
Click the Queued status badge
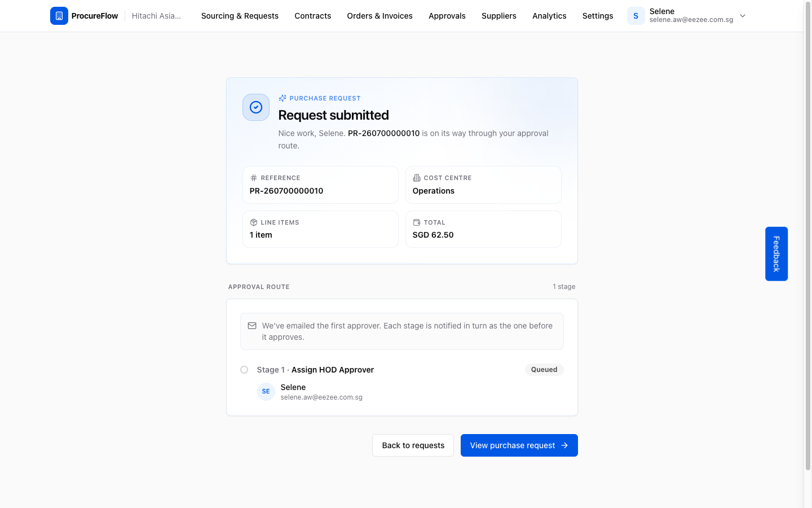point(544,370)
